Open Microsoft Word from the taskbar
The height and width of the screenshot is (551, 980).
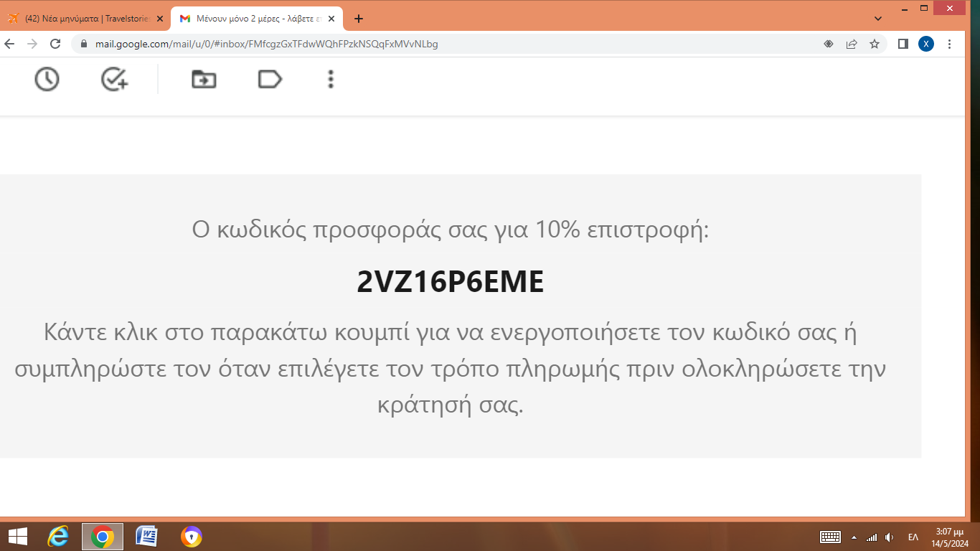[x=146, y=536]
